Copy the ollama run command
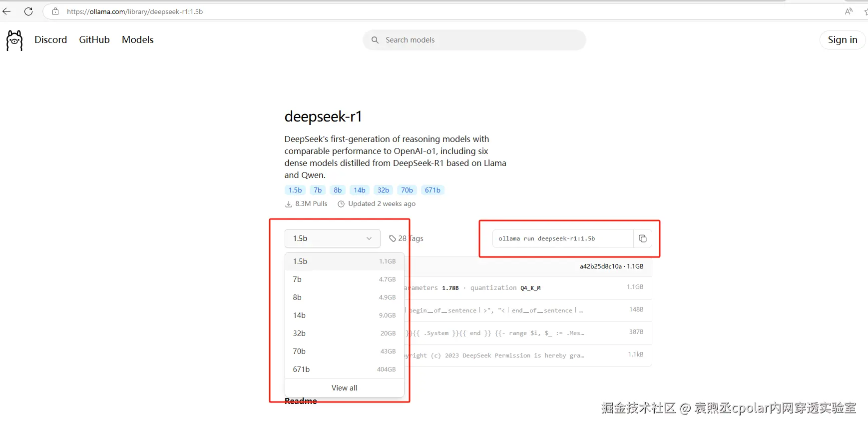This screenshot has width=868, height=427. coord(643,238)
